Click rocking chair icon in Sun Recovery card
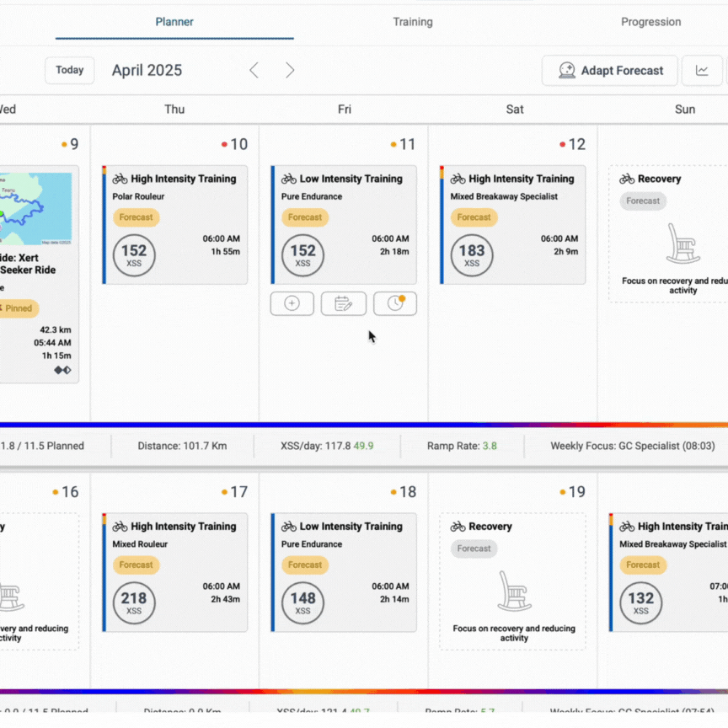The width and height of the screenshot is (728, 728). click(683, 244)
